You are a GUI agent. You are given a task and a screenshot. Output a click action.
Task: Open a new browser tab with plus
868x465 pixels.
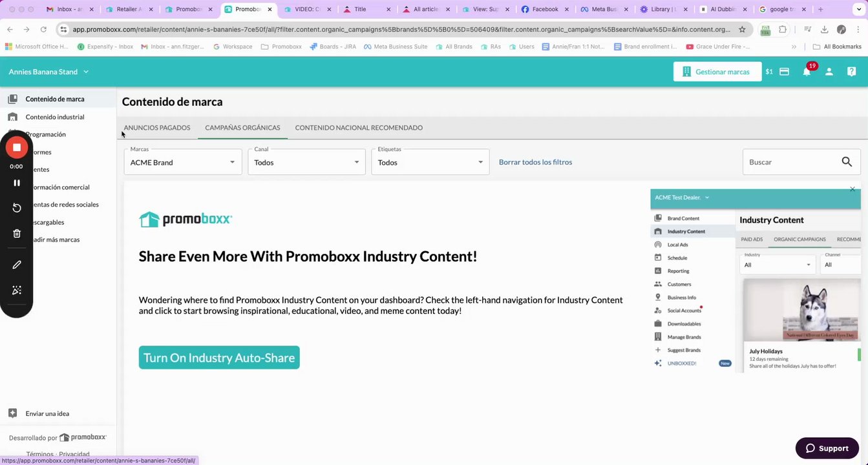(x=821, y=10)
